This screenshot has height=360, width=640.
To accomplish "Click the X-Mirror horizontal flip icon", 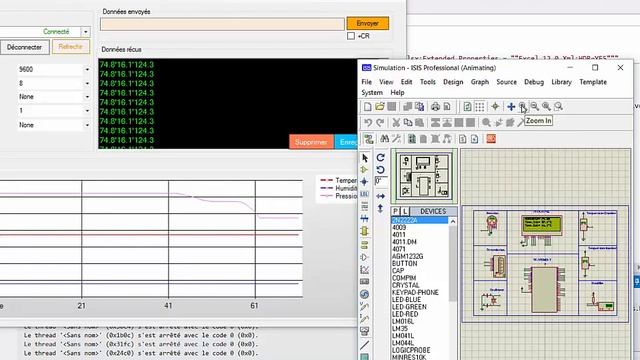I will (x=380, y=196).
